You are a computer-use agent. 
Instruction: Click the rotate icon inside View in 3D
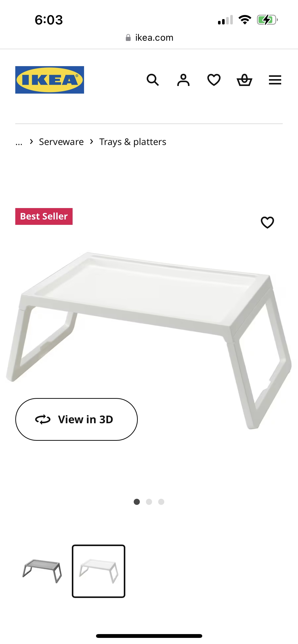[x=43, y=419]
